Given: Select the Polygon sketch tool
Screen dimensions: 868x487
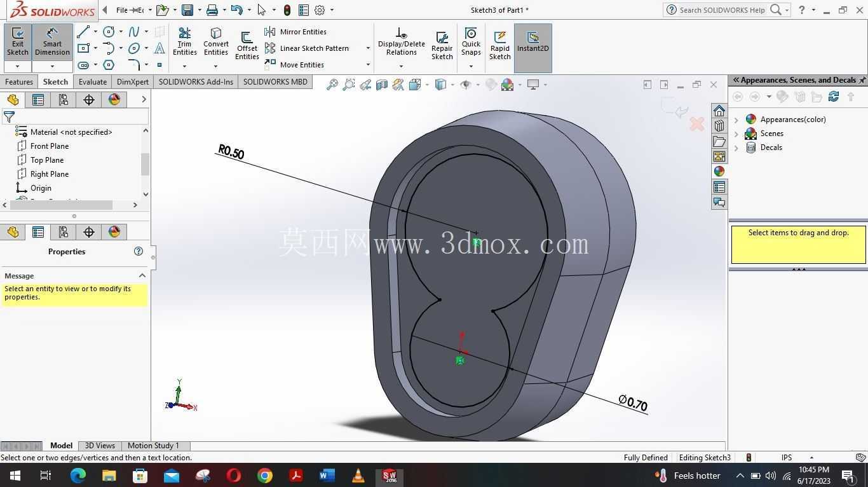Looking at the screenshot, I should tap(109, 65).
